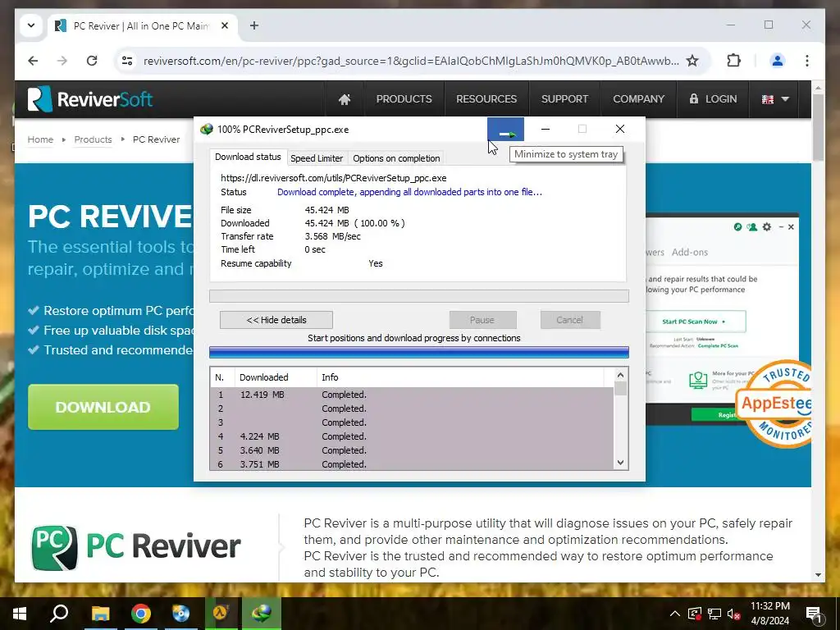Screen dimensions: 840x630
Task: Select connection row 4 with 4.224 MB
Action: tap(412, 436)
